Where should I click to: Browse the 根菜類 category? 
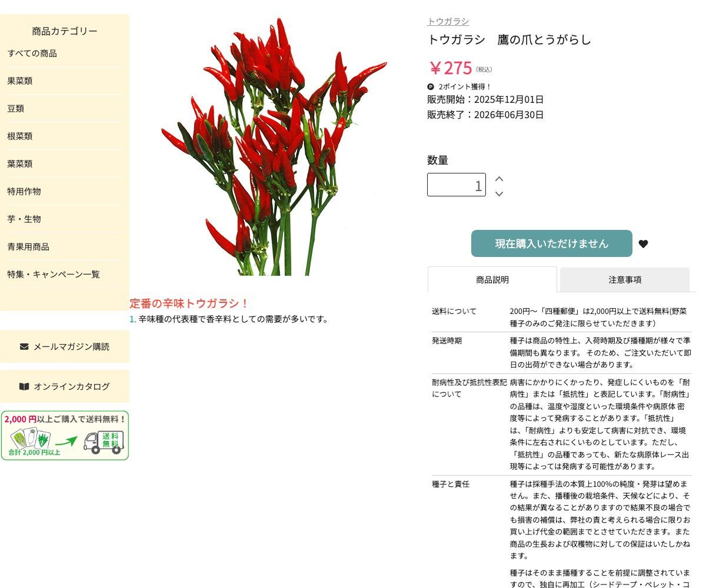coord(19,136)
